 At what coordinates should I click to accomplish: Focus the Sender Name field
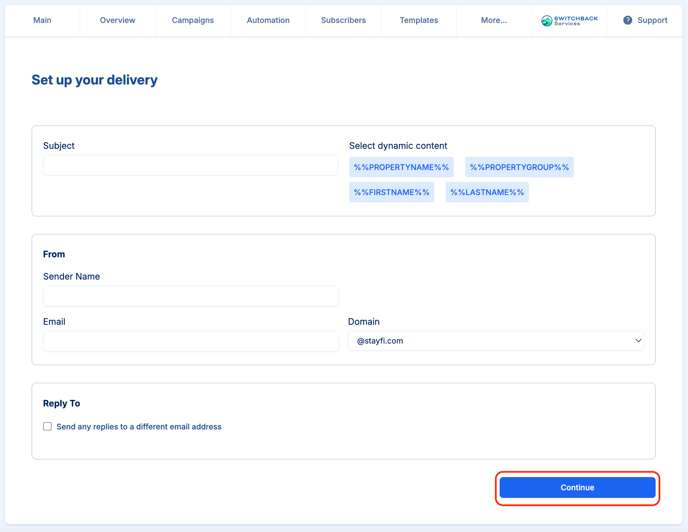coord(191,296)
